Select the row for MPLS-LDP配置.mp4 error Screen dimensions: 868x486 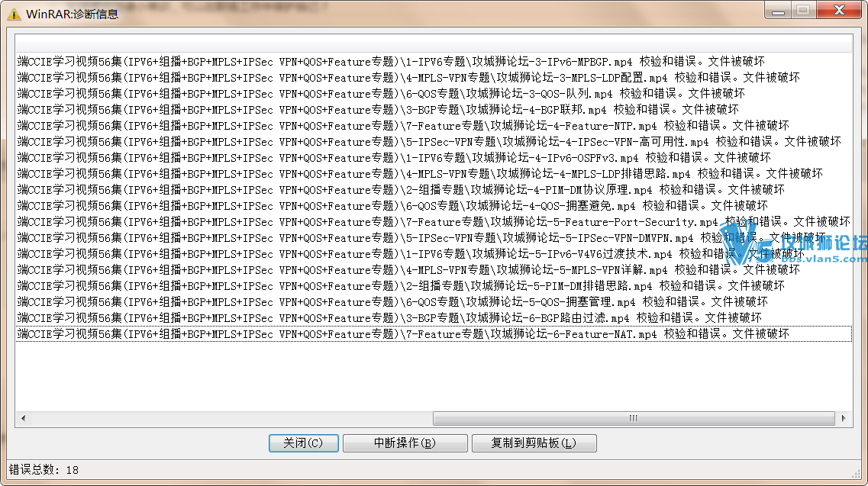click(x=434, y=78)
